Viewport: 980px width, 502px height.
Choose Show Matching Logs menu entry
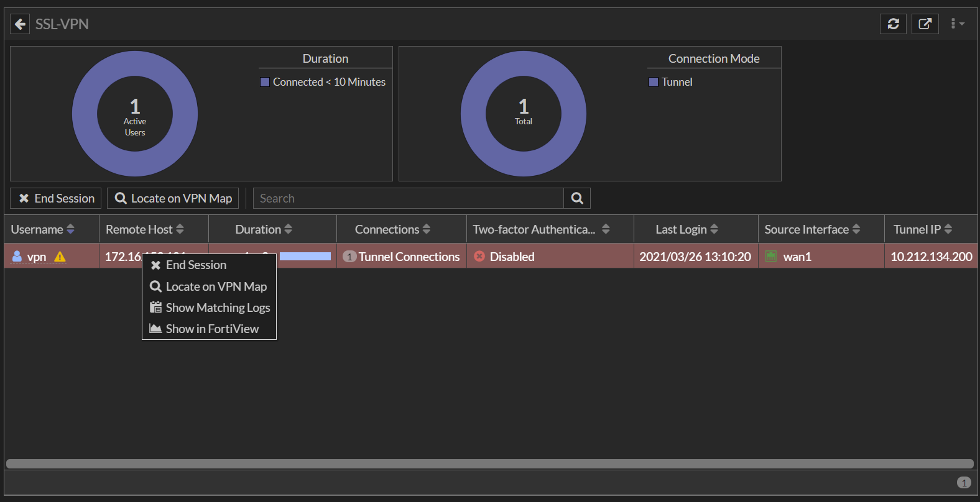point(209,308)
